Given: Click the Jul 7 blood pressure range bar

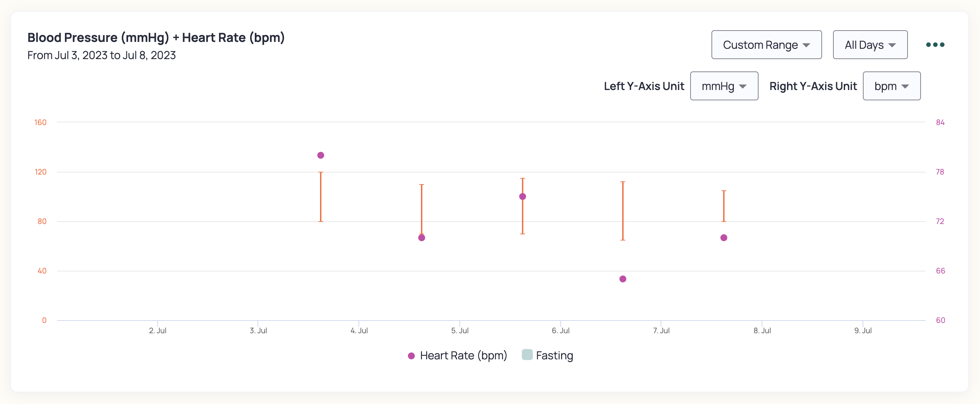Looking at the screenshot, I should 723,206.
